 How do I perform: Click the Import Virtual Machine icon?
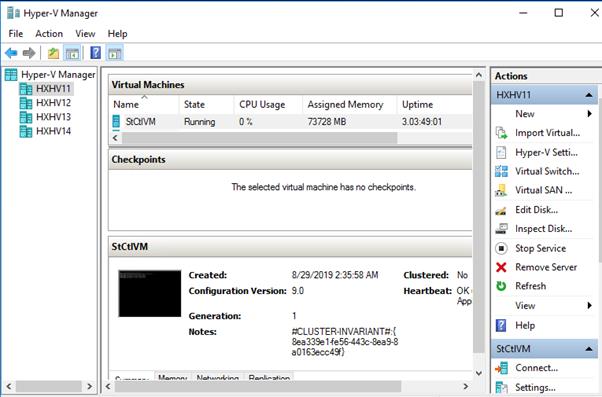(x=501, y=133)
